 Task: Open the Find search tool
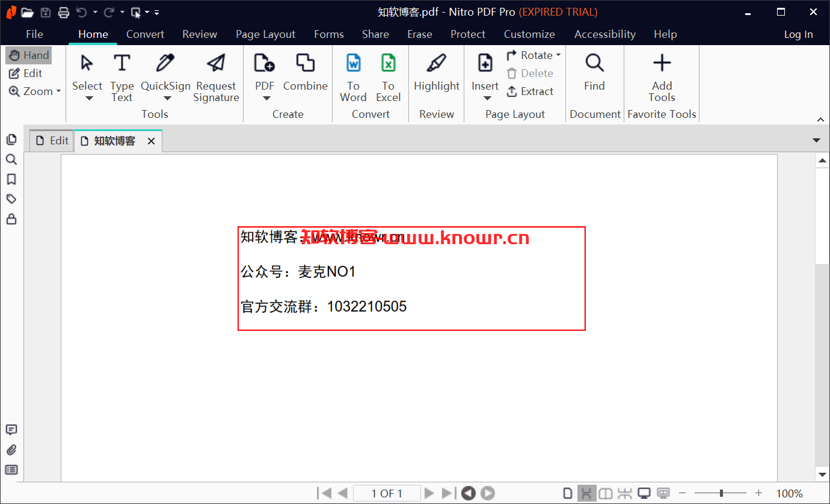tap(594, 72)
